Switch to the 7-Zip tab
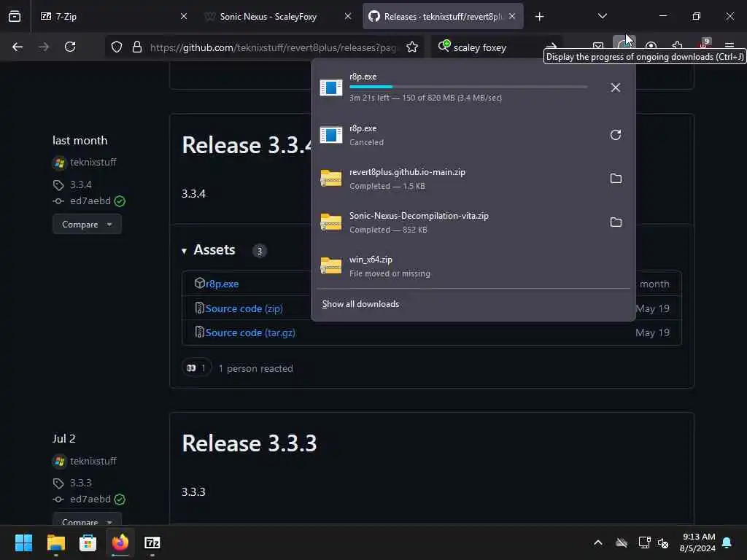Screen dimensions: 747x560 [107, 16]
